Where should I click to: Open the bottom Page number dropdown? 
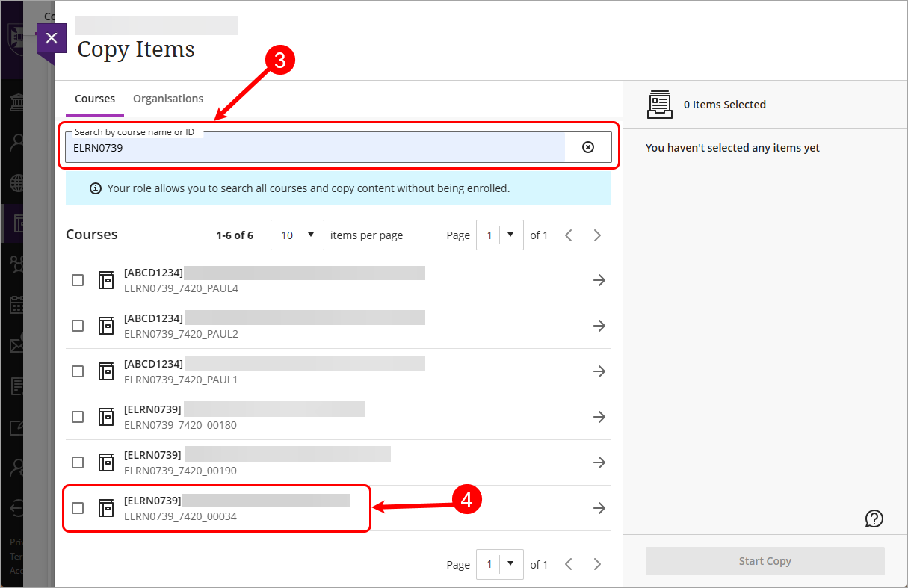tap(500, 564)
